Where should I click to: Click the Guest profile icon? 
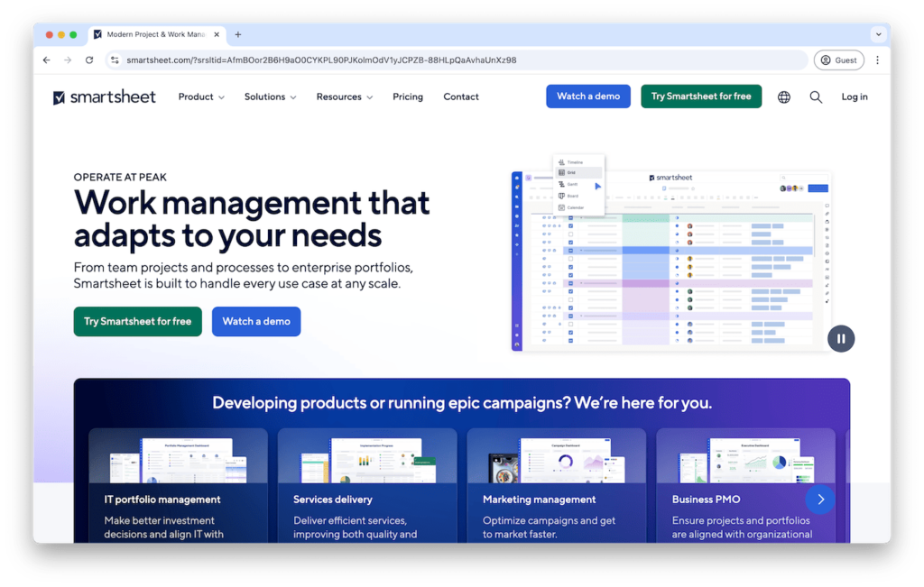pyautogui.click(x=838, y=60)
